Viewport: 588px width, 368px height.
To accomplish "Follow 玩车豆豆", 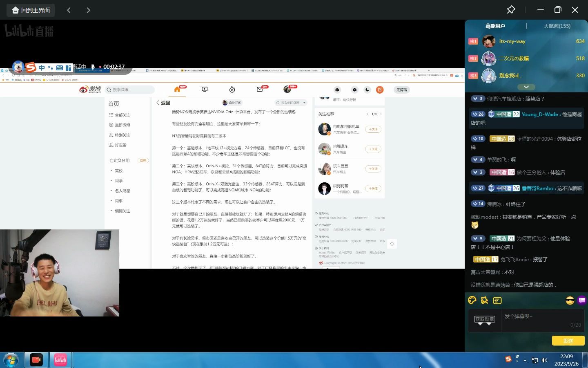I will click(x=373, y=168).
